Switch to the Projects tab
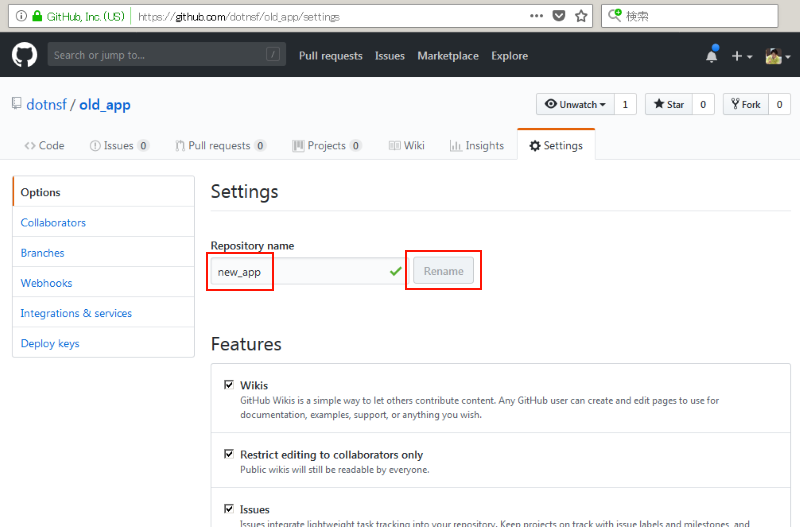800x527 pixels. coord(327,145)
